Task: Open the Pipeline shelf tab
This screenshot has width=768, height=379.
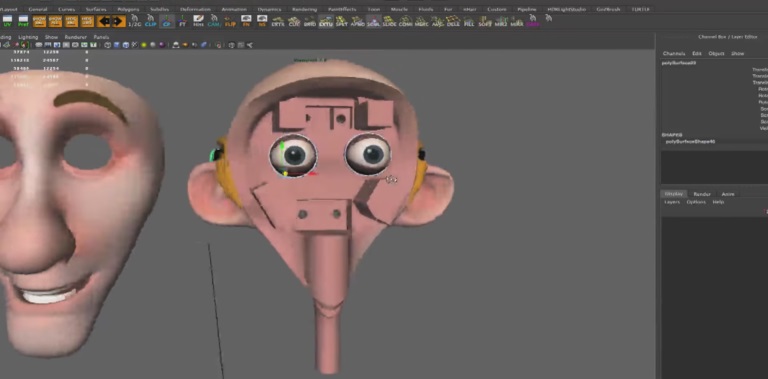Action: (527, 9)
